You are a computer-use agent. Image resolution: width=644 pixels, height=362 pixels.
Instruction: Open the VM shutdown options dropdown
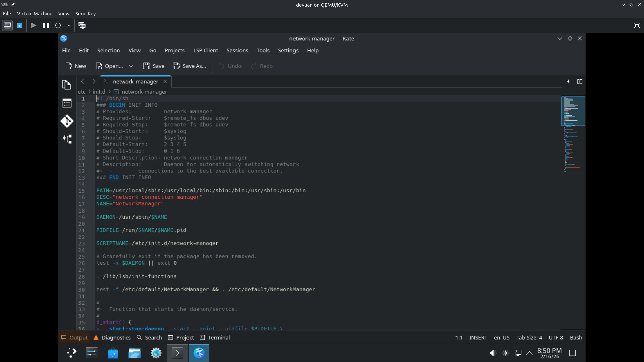[x=69, y=25]
